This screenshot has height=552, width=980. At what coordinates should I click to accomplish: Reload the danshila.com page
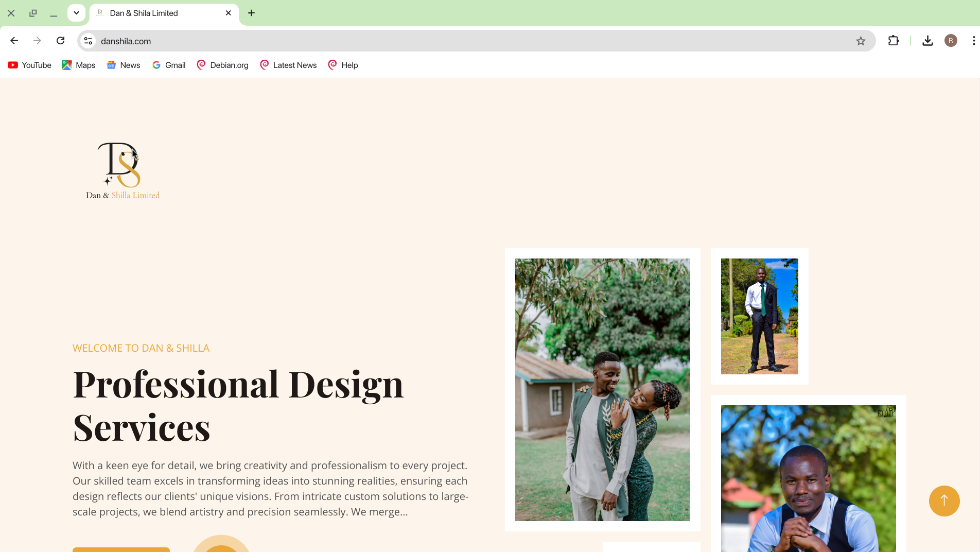coord(60,41)
